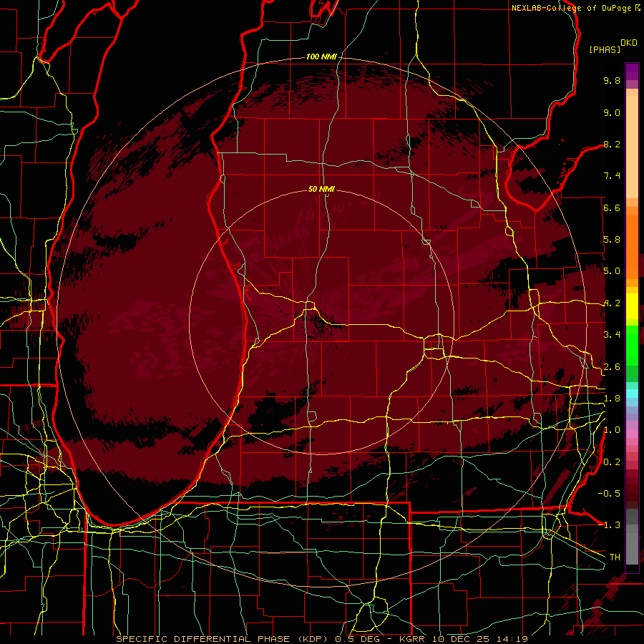
Task: Click the NEXLAB-College of DuPage credit text
Action: coord(572,8)
